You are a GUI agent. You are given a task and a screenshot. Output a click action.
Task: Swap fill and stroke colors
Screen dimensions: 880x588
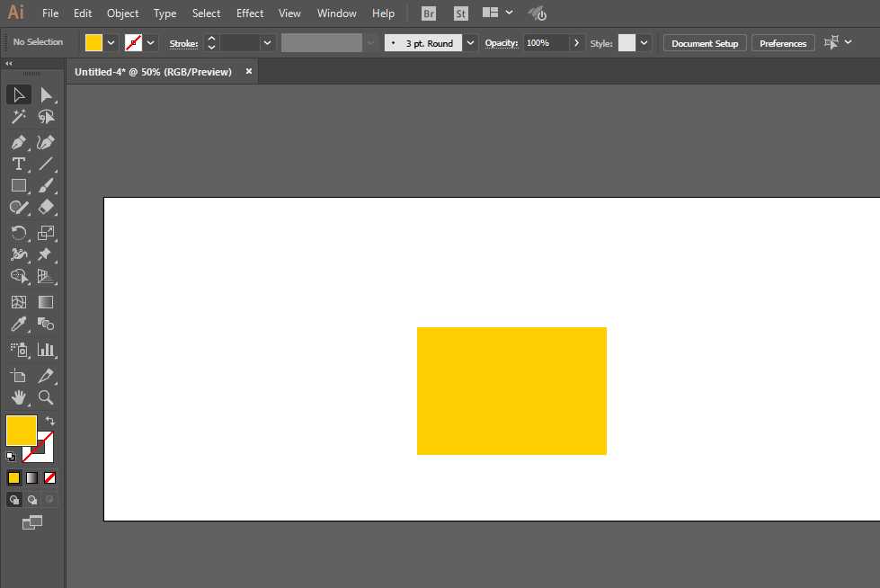(x=50, y=421)
